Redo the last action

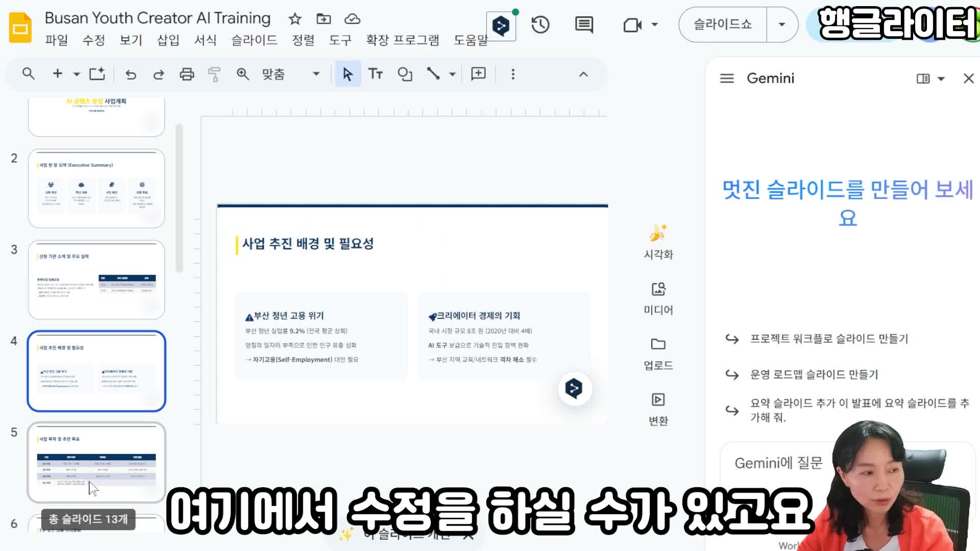(x=159, y=74)
